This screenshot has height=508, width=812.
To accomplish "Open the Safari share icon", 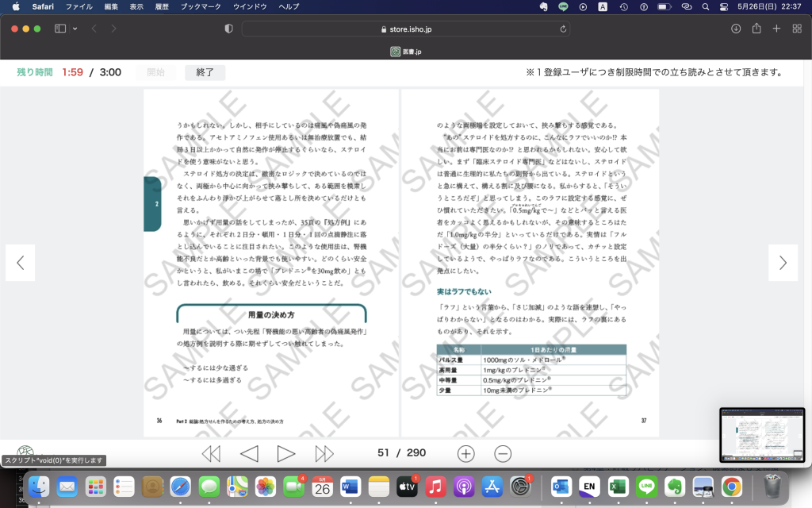I will click(x=756, y=29).
